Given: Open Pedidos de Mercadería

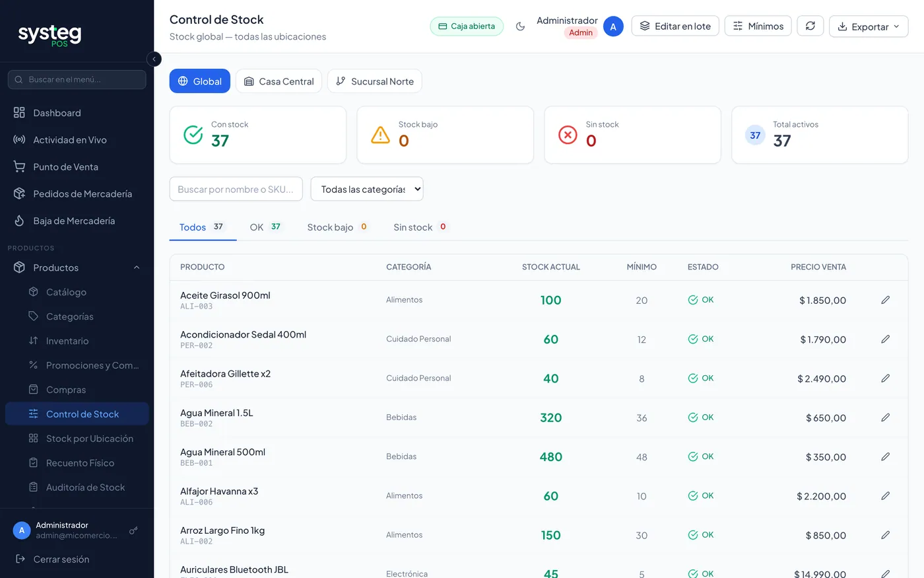Looking at the screenshot, I should [77, 194].
